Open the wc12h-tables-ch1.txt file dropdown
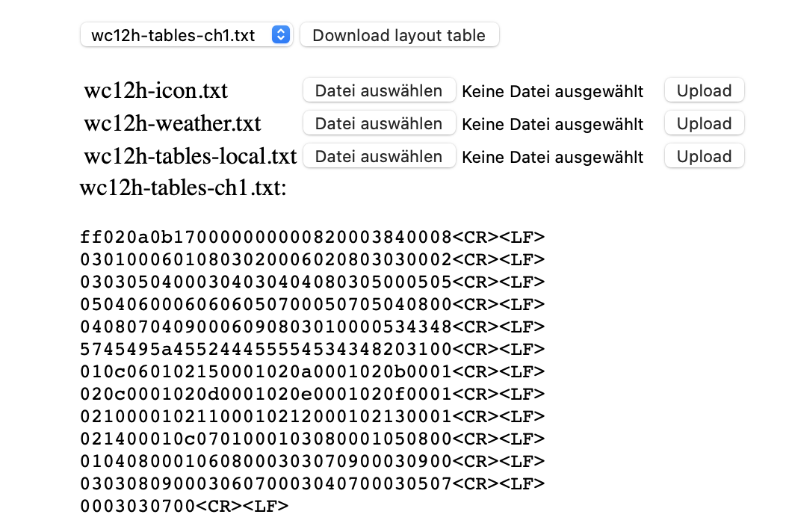Screen dimensions: 786x532 185,35
